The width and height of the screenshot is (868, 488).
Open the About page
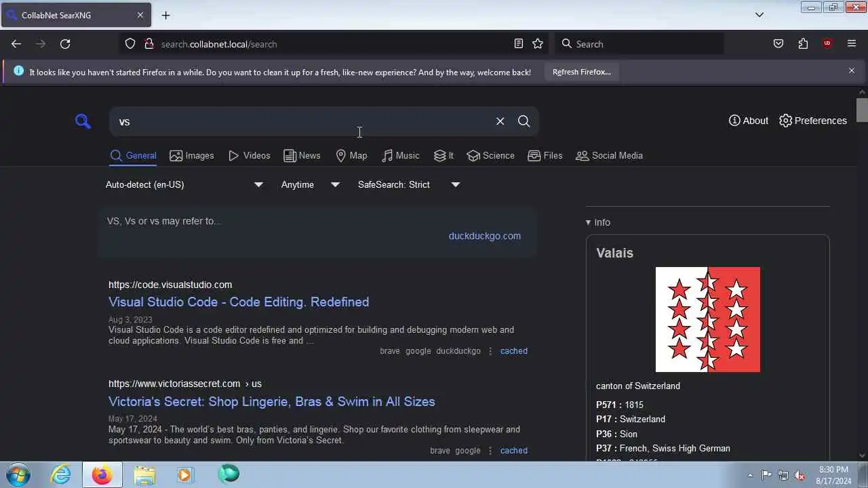point(749,121)
